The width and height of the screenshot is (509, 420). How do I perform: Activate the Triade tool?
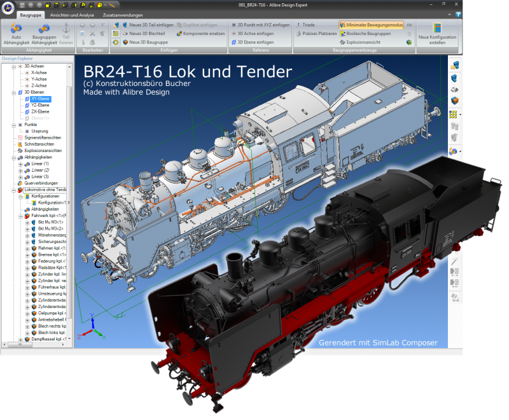click(x=305, y=25)
